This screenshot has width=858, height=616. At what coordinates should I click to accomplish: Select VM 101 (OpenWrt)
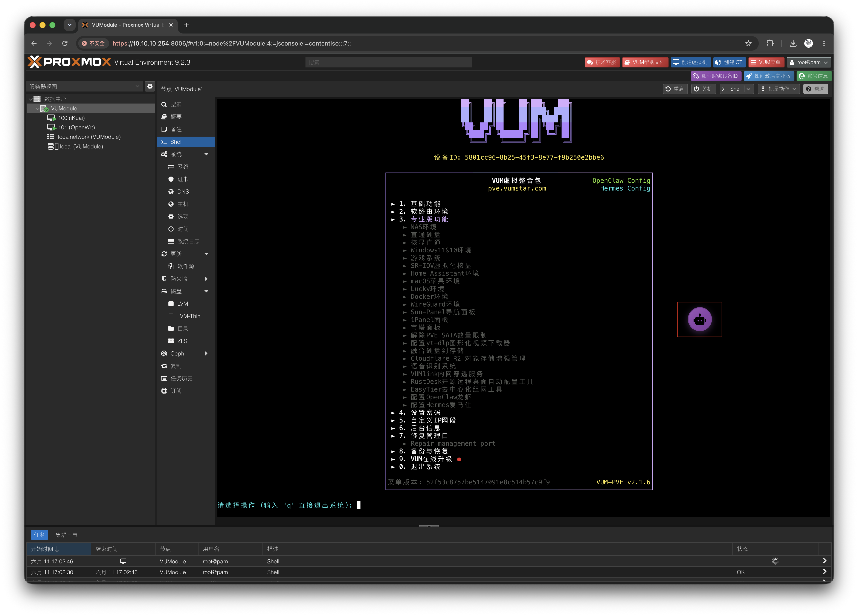click(76, 127)
